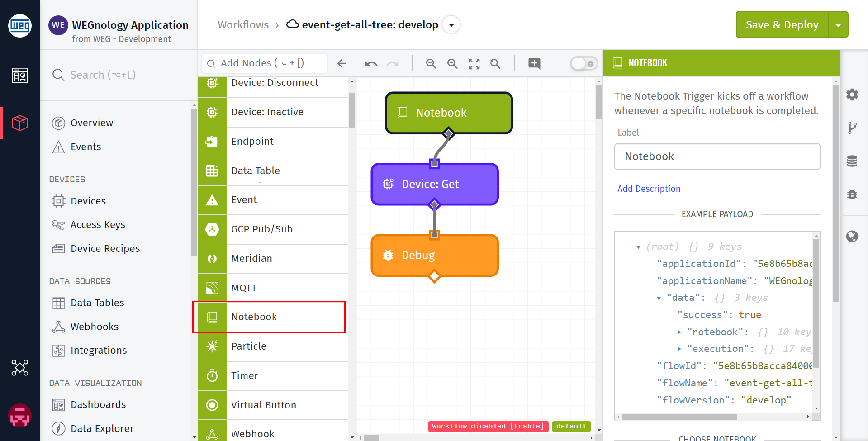The height and width of the screenshot is (441, 868).
Task: Open the debug bug panel icon
Action: (x=852, y=194)
